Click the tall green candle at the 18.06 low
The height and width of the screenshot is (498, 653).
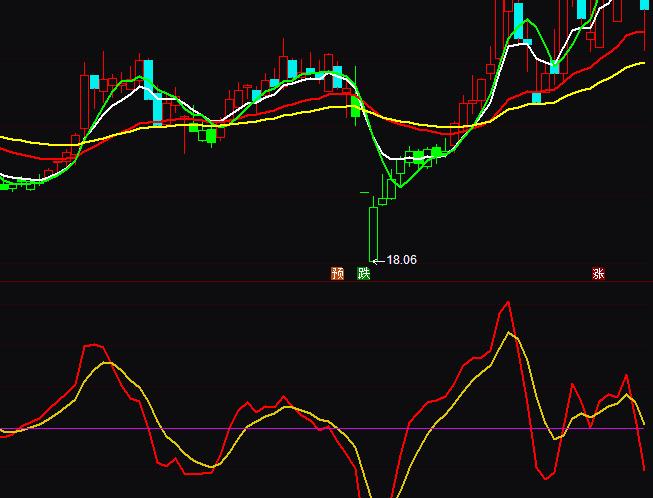point(373,228)
